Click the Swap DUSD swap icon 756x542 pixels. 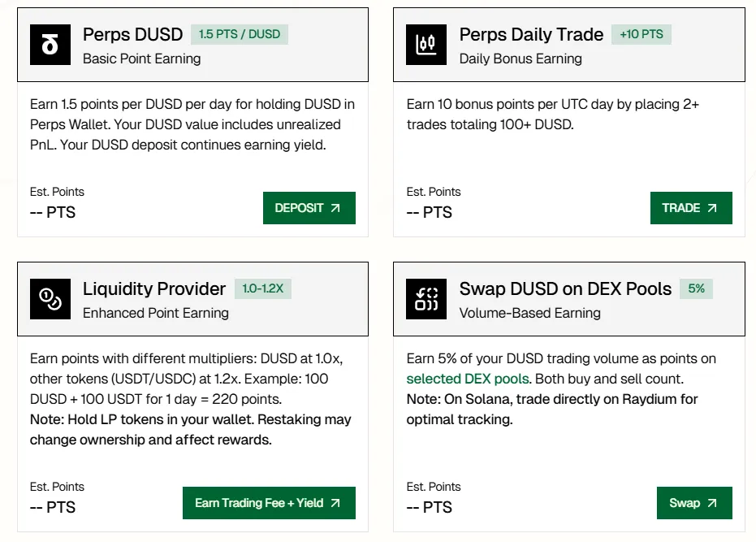click(426, 299)
